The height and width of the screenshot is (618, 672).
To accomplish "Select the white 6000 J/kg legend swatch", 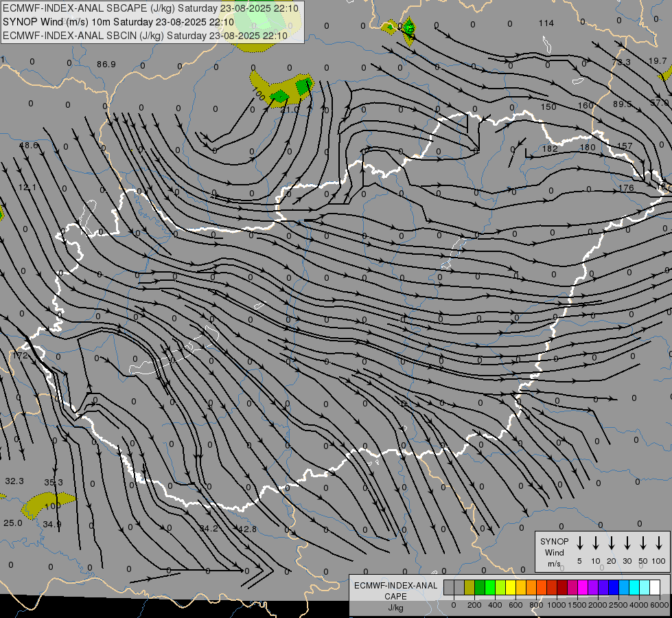I will point(655,588).
